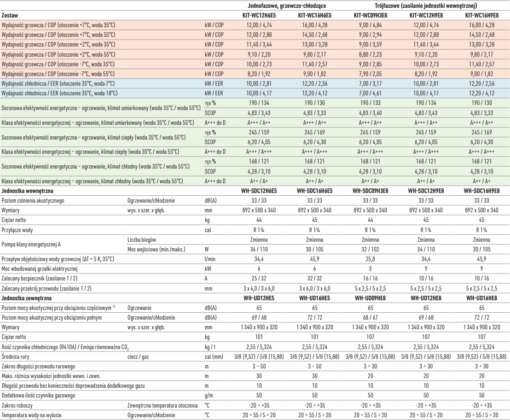The height and width of the screenshot is (420, 510).
Task: Select outdoor unit model WH-UD16HE8
Action: tap(482, 298)
